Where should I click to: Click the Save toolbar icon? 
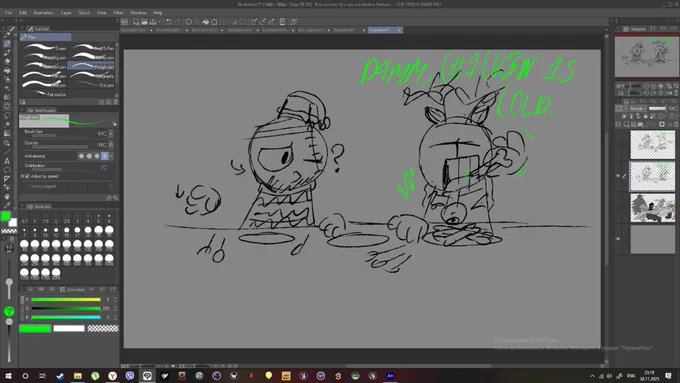click(152, 22)
